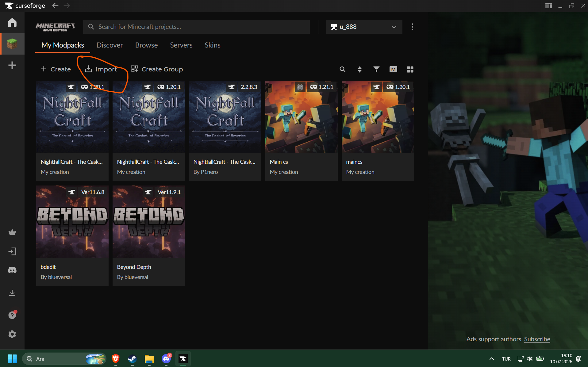Click the 'Beyond Depth' modpack title
Viewport: 588px width, 367px height.
(x=134, y=267)
